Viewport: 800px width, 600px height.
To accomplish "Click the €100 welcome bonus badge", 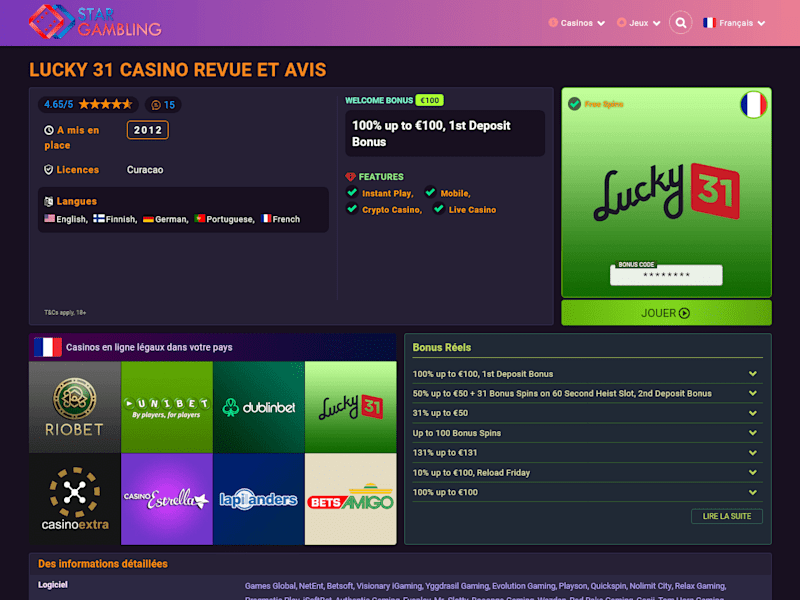I will tap(430, 100).
